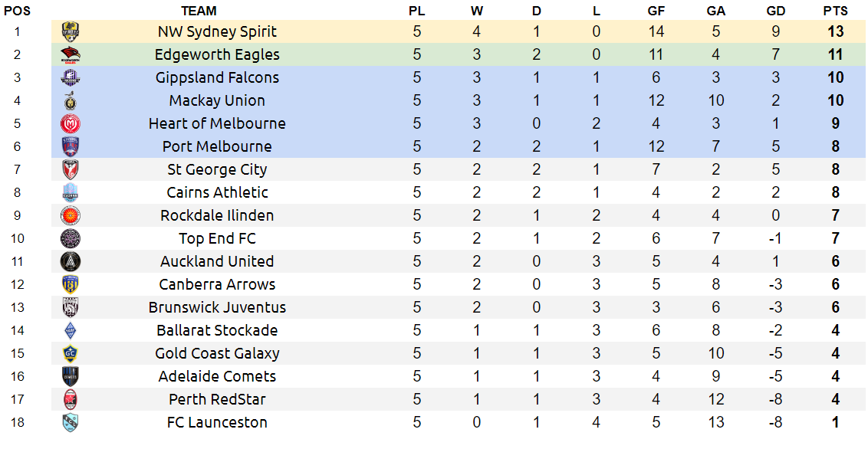The image size is (868, 449).
Task: Select the Cairns Athletic team name
Action: click(217, 192)
